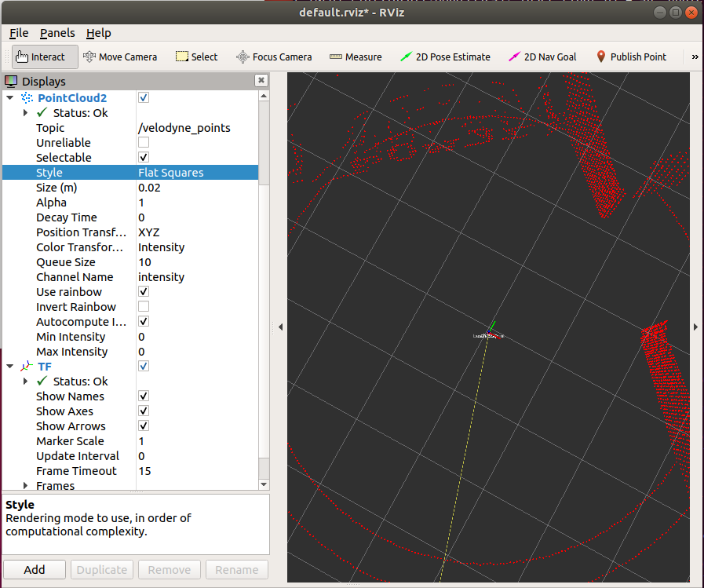The height and width of the screenshot is (588, 704).
Task: Open the Panels menu
Action: (x=57, y=33)
